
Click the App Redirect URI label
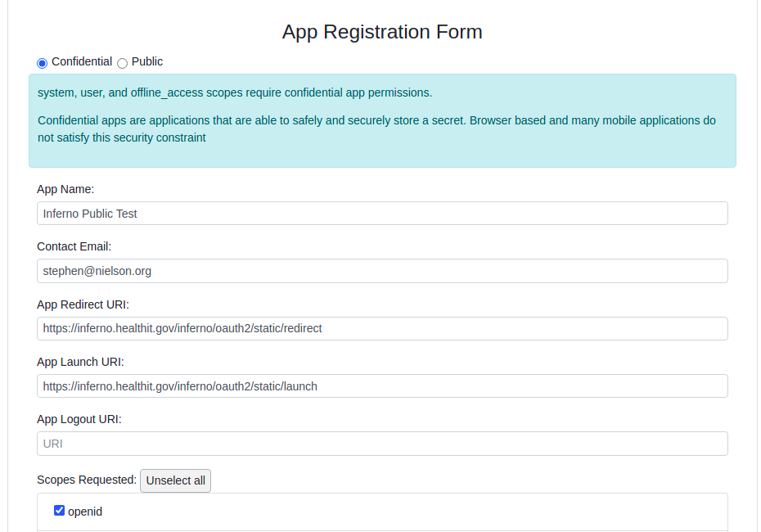click(83, 304)
